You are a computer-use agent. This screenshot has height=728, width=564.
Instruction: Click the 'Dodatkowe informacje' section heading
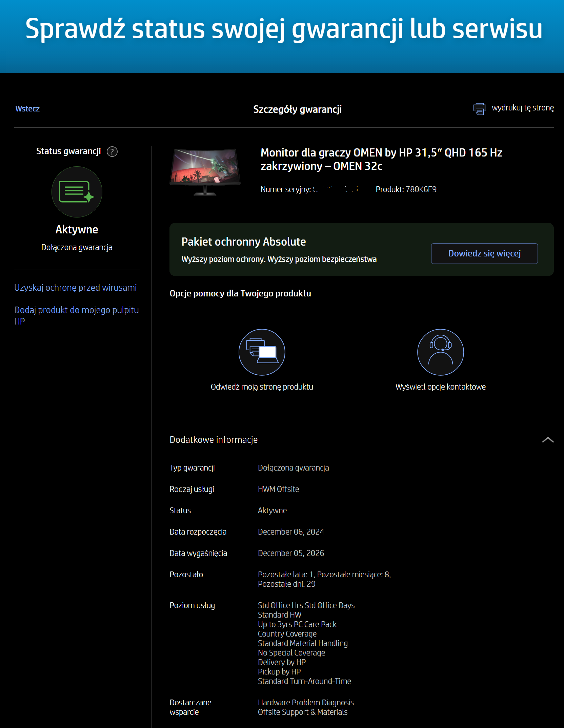[214, 440]
